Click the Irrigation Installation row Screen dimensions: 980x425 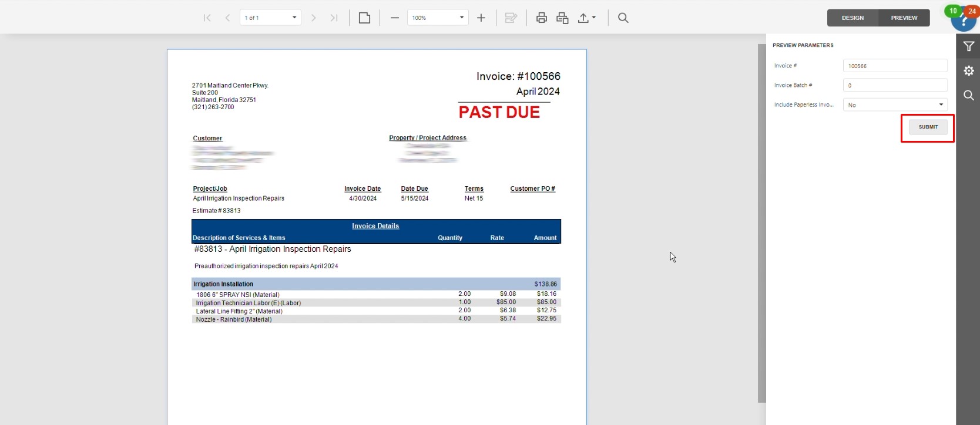coord(376,284)
